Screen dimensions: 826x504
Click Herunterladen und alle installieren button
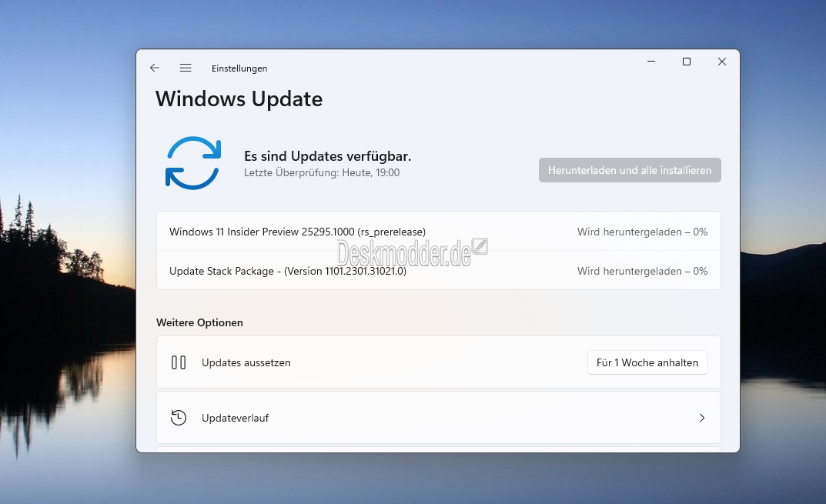630,170
